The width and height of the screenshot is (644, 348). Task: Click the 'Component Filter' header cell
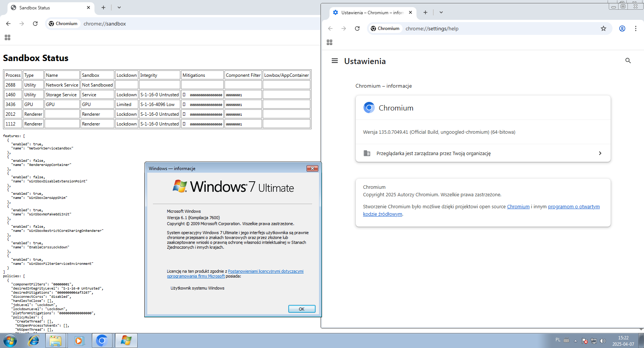coord(243,75)
